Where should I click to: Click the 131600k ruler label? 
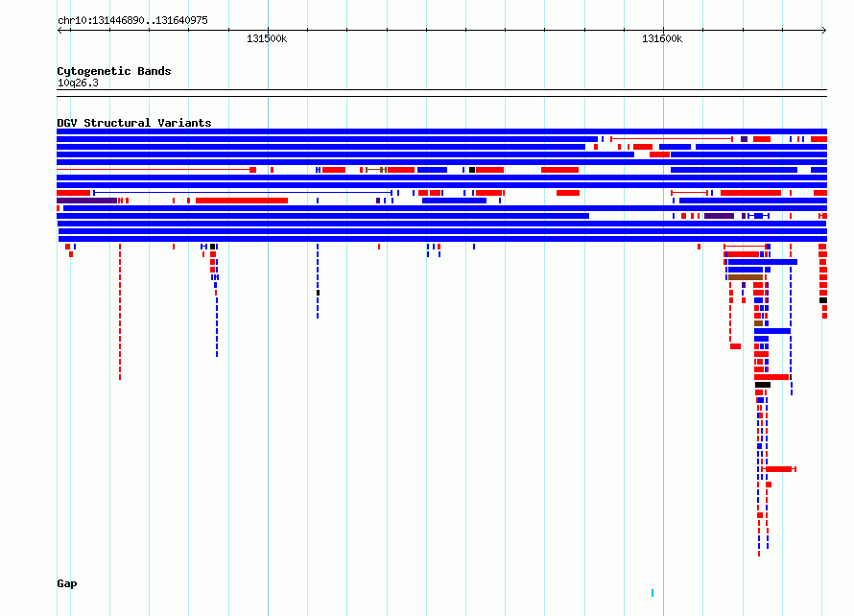tap(662, 38)
